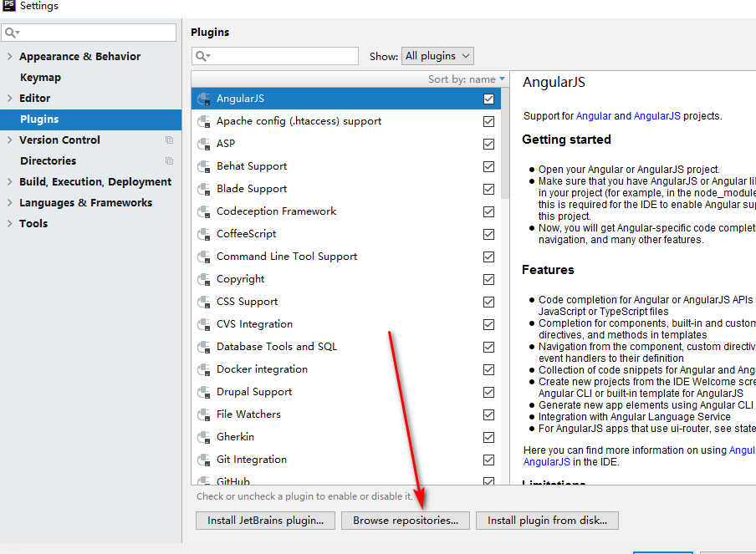
Task: Select the Gherkin plugin row
Action: [346, 437]
